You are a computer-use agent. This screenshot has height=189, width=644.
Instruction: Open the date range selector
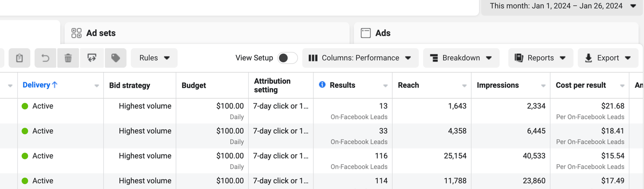pos(562,6)
